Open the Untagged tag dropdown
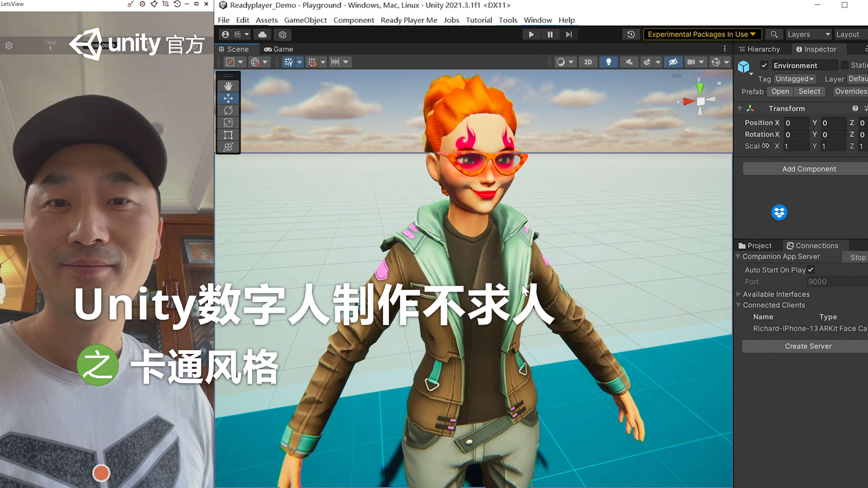The width and height of the screenshot is (868, 488). click(795, 79)
